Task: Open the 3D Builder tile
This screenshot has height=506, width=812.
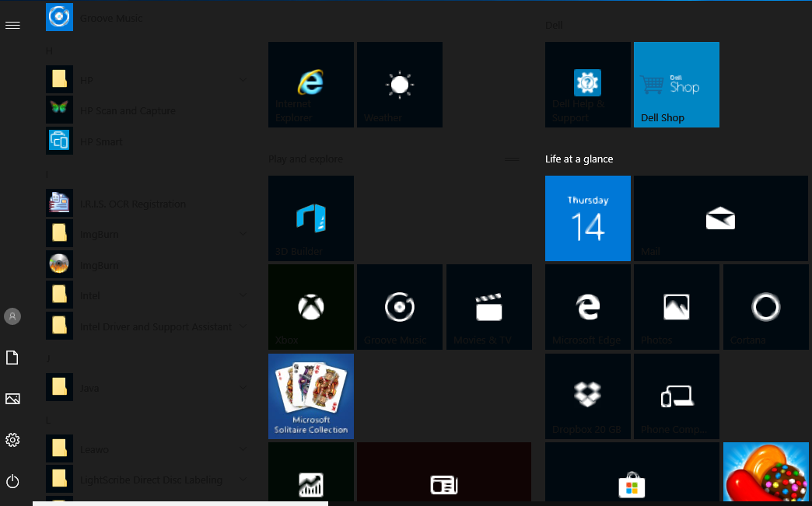Action: pos(310,218)
